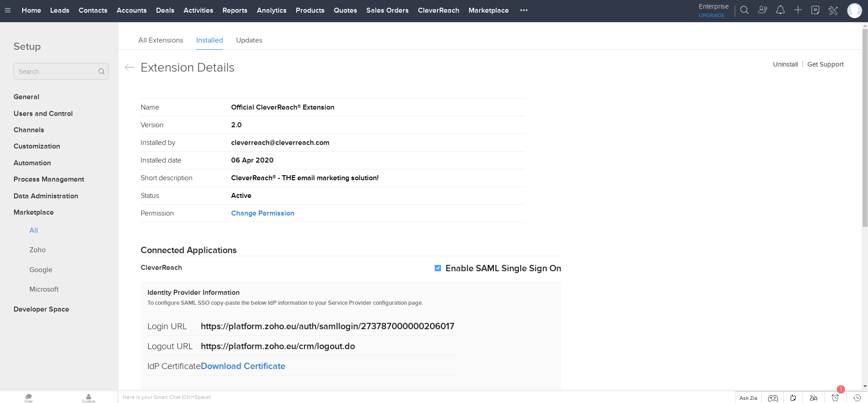This screenshot has height=403, width=868.
Task: Switch to the Updates tab
Action: point(249,40)
